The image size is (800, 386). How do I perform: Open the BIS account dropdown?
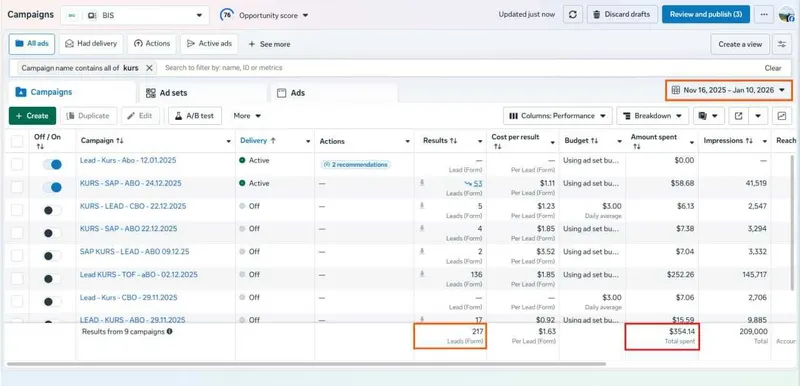[135, 15]
